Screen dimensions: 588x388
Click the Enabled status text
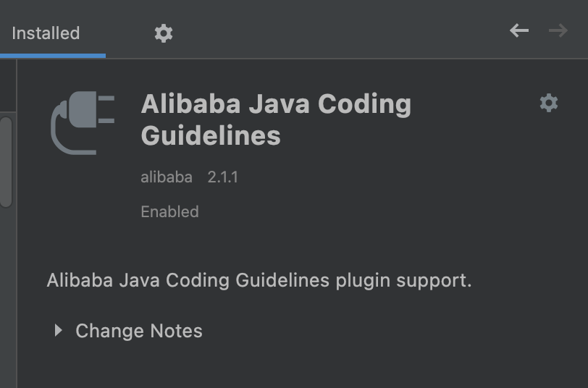pyautogui.click(x=169, y=212)
